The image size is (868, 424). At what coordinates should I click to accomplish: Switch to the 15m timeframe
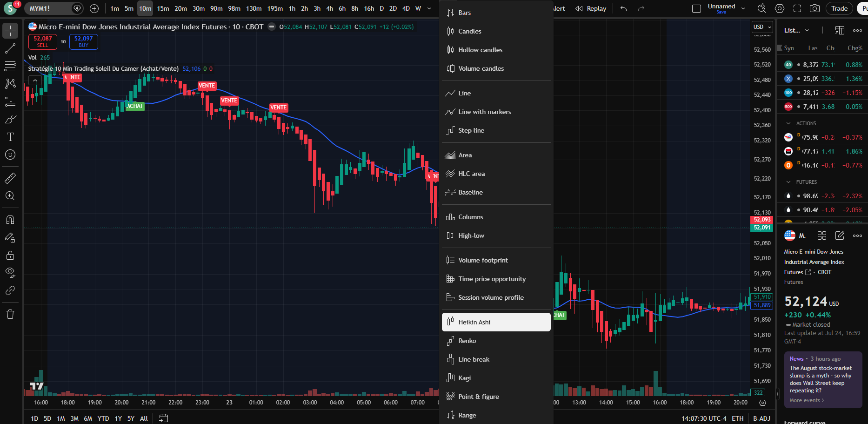point(163,8)
